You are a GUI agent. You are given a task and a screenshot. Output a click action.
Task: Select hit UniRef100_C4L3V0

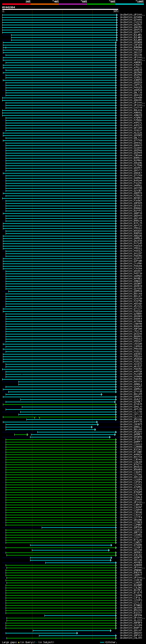(131, 638)
